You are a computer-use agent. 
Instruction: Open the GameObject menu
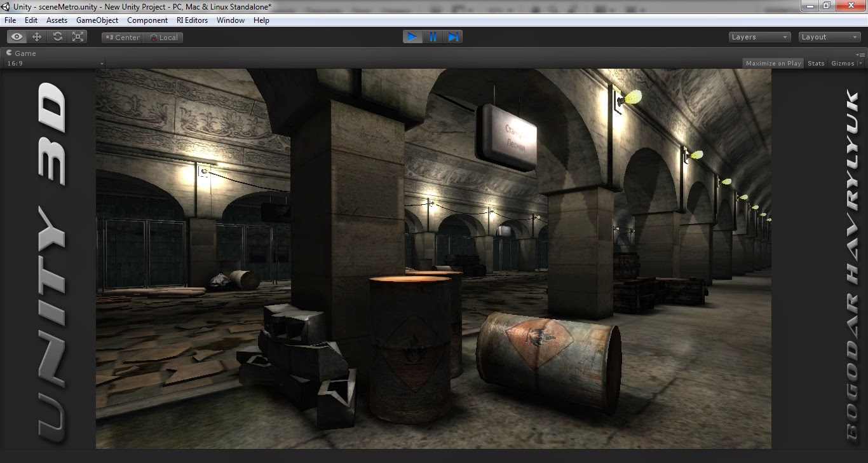[x=97, y=20]
